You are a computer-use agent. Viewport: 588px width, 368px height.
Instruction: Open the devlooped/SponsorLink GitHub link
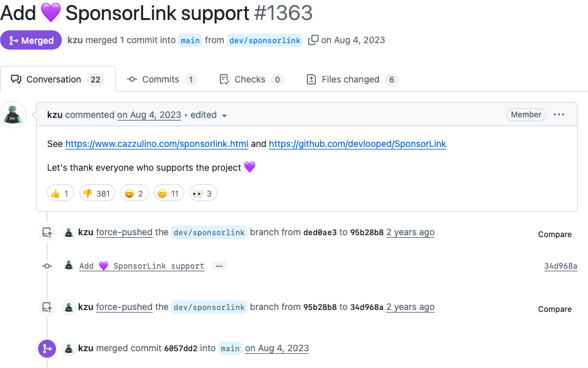357,144
